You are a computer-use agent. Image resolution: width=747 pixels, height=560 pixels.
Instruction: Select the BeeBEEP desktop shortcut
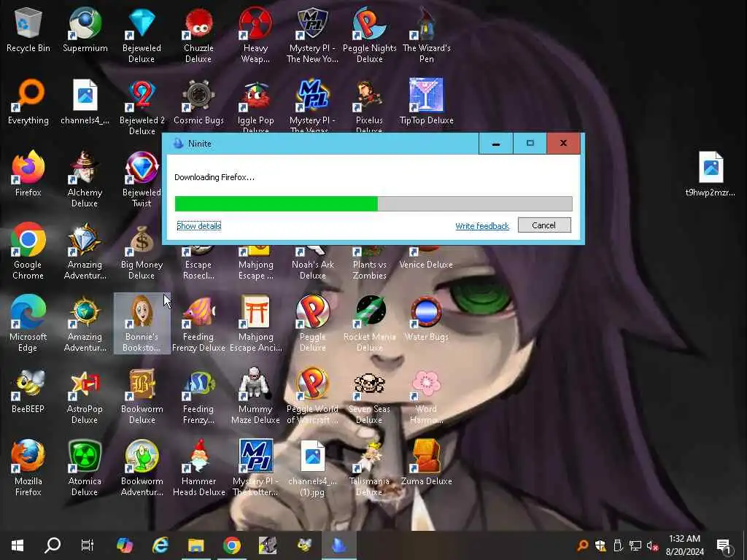(28, 391)
